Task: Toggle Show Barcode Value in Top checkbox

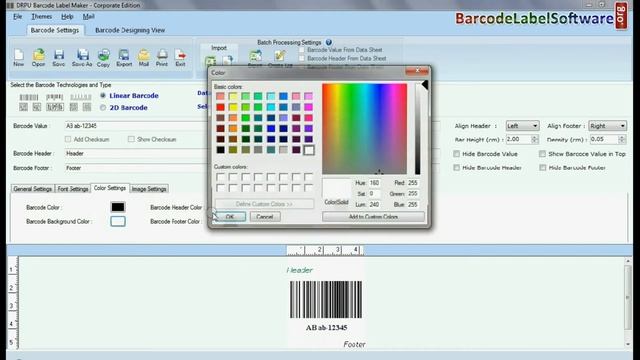Action: coord(542,154)
